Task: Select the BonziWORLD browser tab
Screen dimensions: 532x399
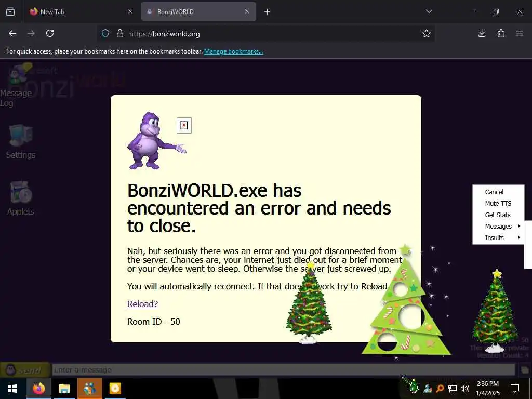Action: [198, 11]
